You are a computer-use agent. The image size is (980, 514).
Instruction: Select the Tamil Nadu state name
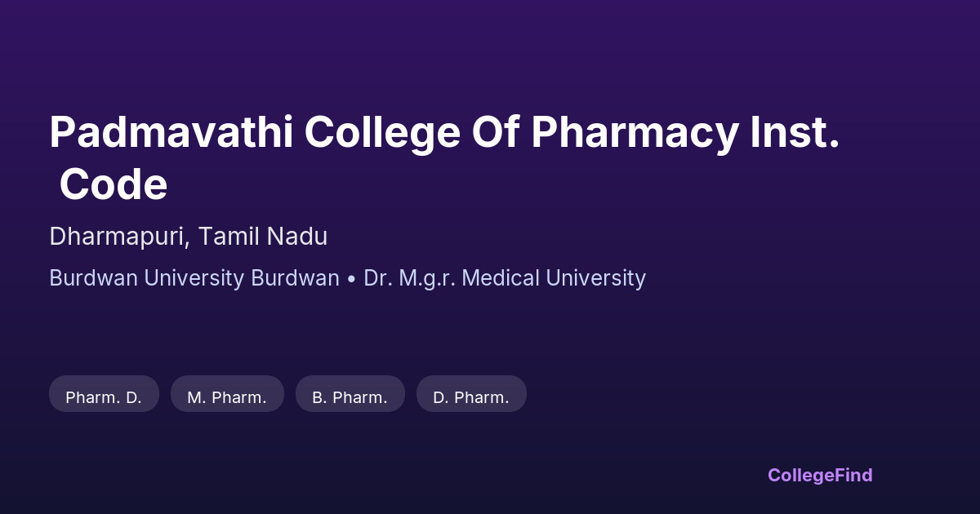263,237
